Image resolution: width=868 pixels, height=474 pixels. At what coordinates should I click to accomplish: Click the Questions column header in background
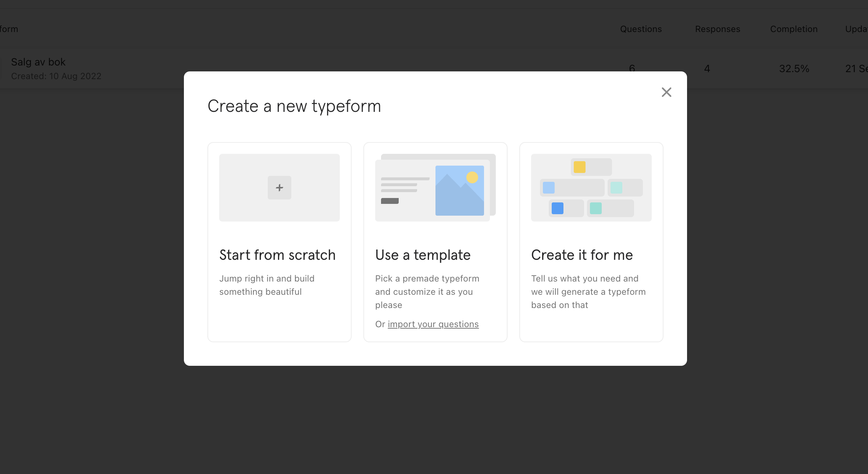(x=641, y=29)
